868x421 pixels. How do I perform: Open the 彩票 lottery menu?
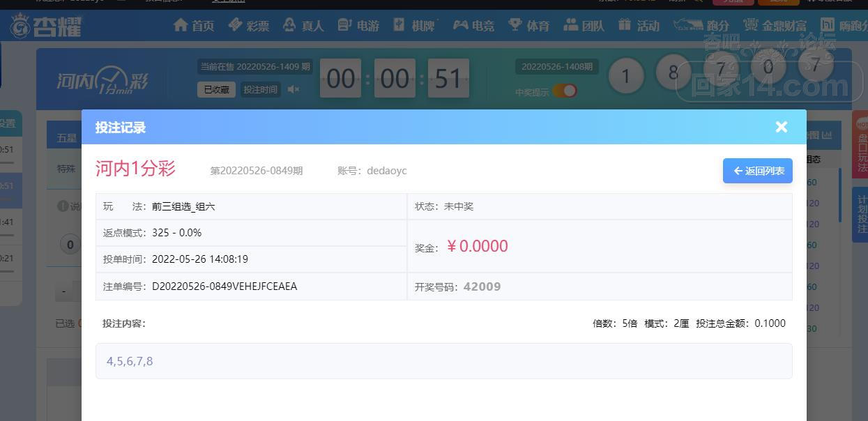249,26
